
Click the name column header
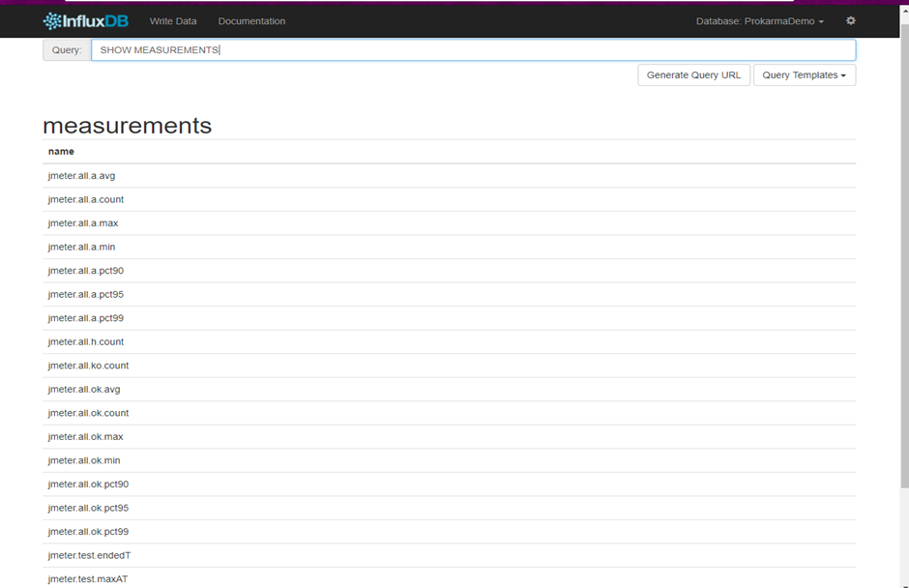click(61, 151)
